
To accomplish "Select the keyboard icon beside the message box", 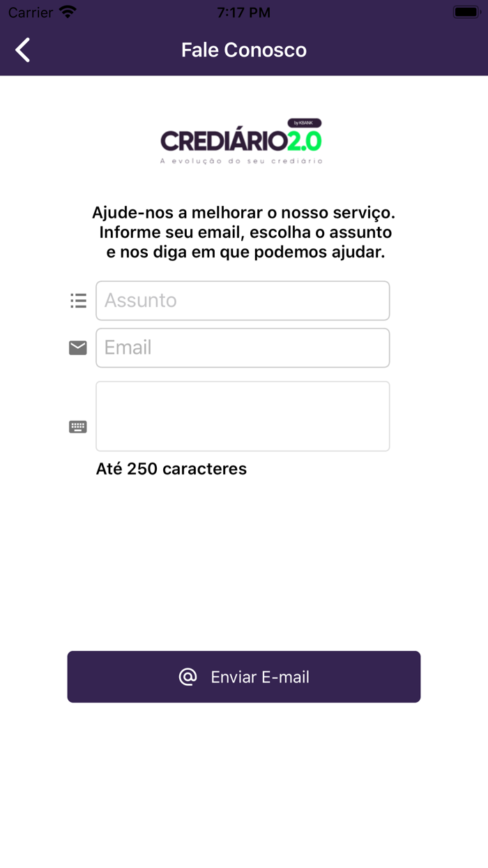I will 77,426.
